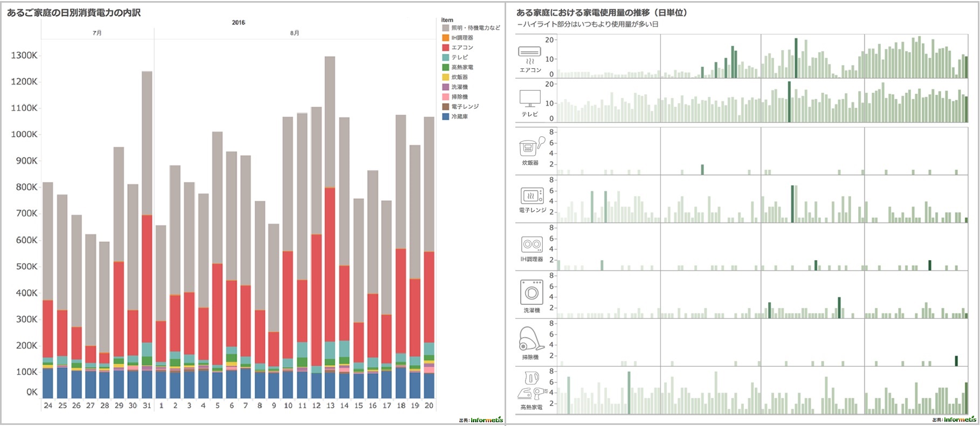Select the 7月 month header
980x426 pixels.
pyautogui.click(x=97, y=33)
